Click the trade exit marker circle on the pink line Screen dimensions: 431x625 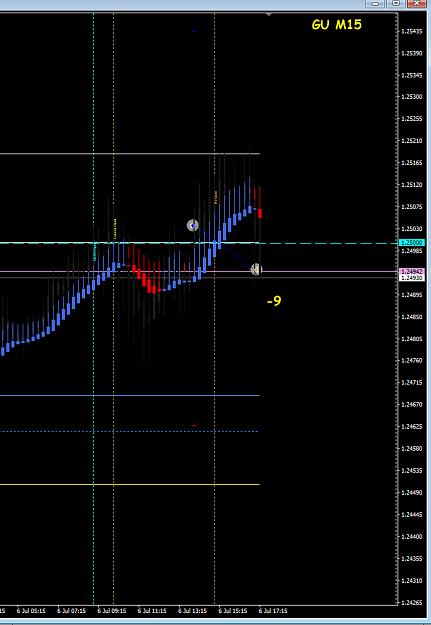point(256,270)
